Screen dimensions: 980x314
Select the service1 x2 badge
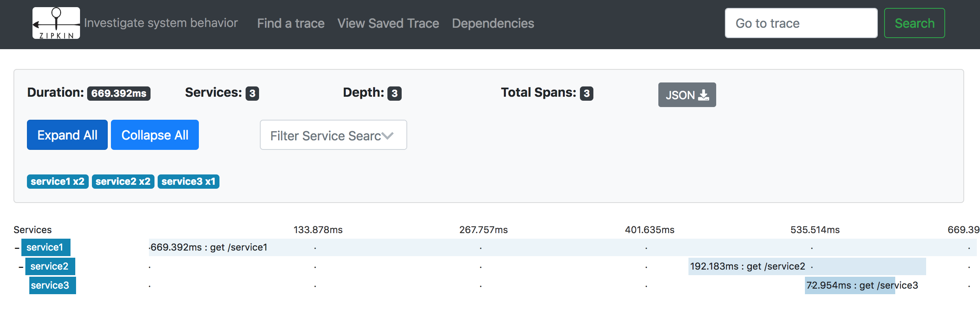click(58, 182)
